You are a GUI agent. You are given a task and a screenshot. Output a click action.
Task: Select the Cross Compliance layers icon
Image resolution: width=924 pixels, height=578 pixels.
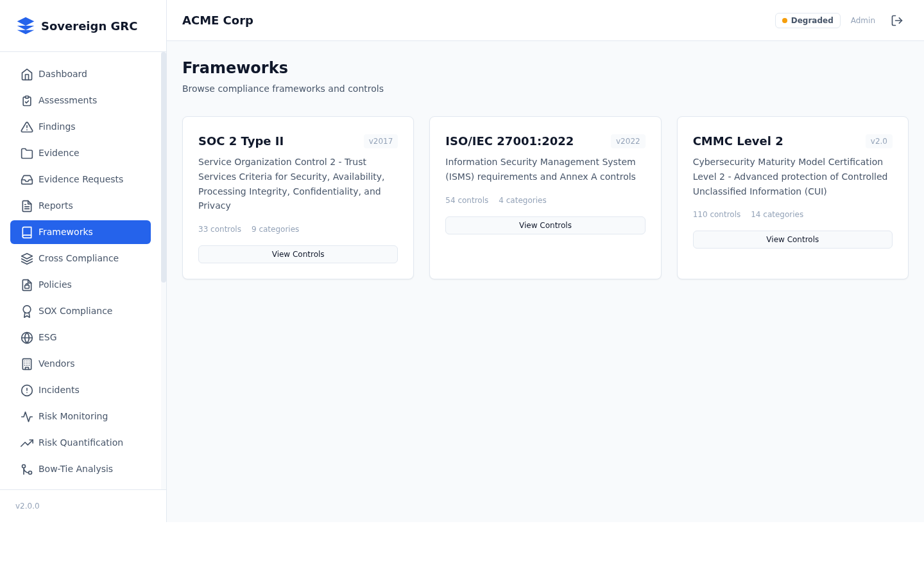point(27,258)
